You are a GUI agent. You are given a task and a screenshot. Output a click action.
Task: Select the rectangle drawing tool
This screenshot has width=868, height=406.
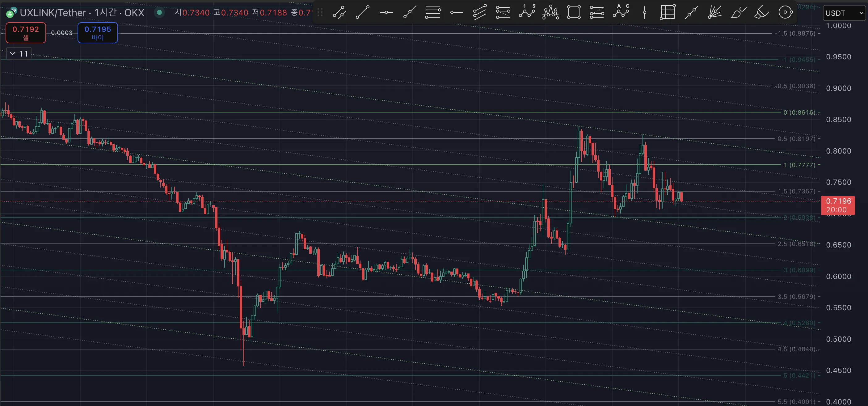click(x=574, y=12)
